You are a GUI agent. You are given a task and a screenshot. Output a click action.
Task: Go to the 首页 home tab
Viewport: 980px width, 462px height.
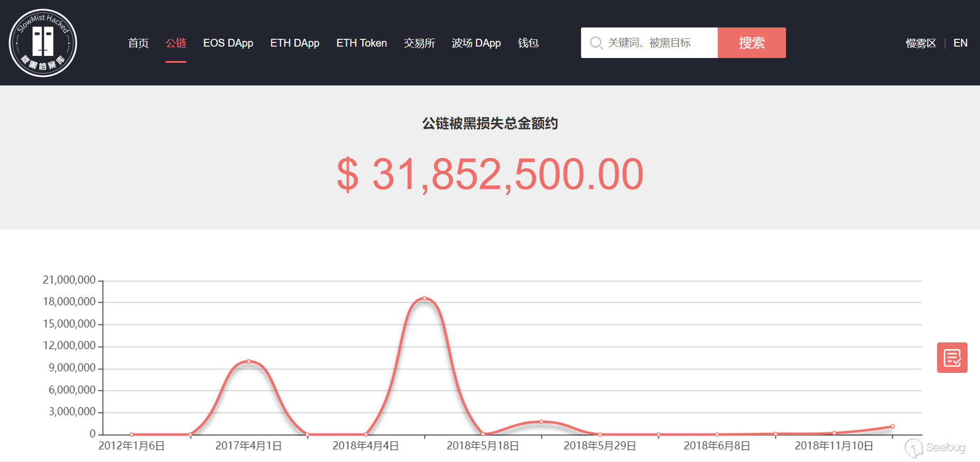[x=138, y=43]
